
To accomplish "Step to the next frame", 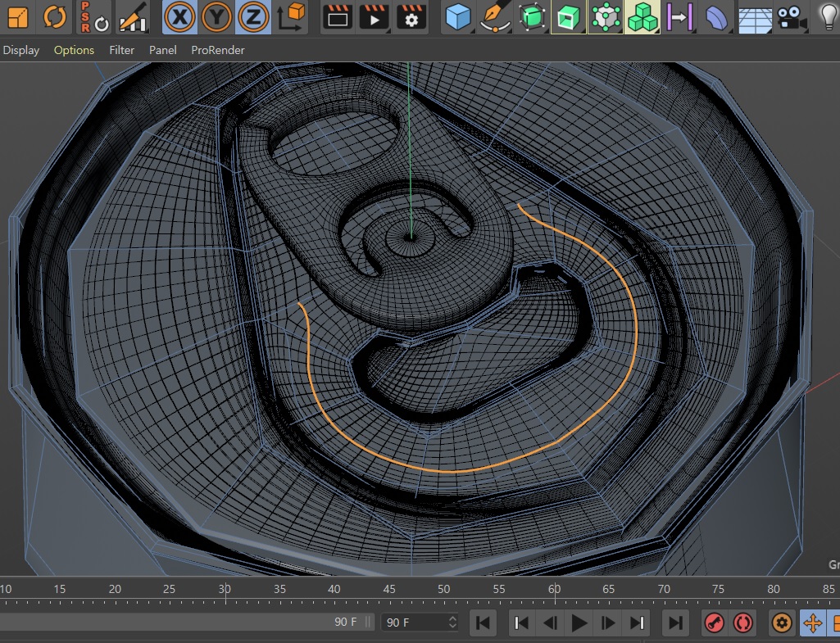I will click(608, 623).
